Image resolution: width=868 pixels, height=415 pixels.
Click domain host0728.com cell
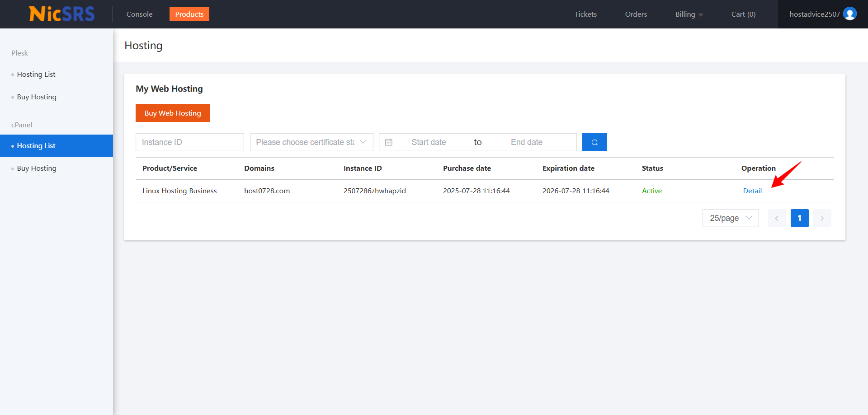click(267, 191)
